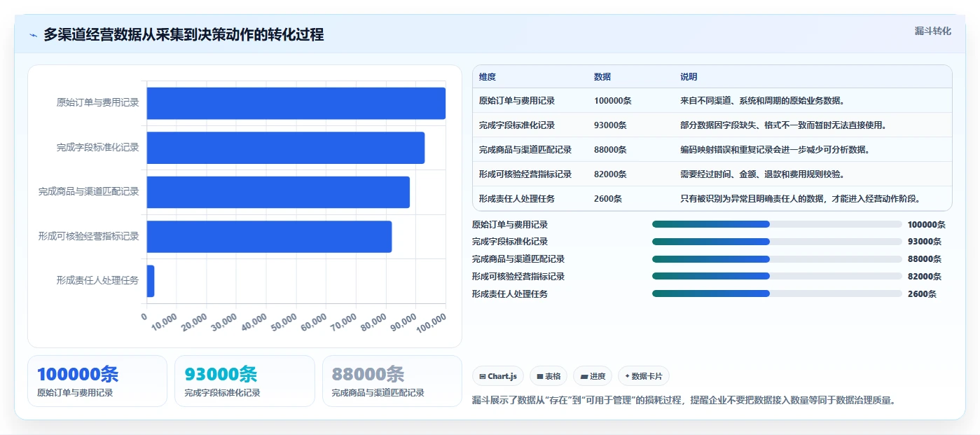Image resolution: width=980 pixels, height=435 pixels.
Task: Click the 完成商品与渠道匹配记录 y-axis label in chart
Action: point(89,192)
